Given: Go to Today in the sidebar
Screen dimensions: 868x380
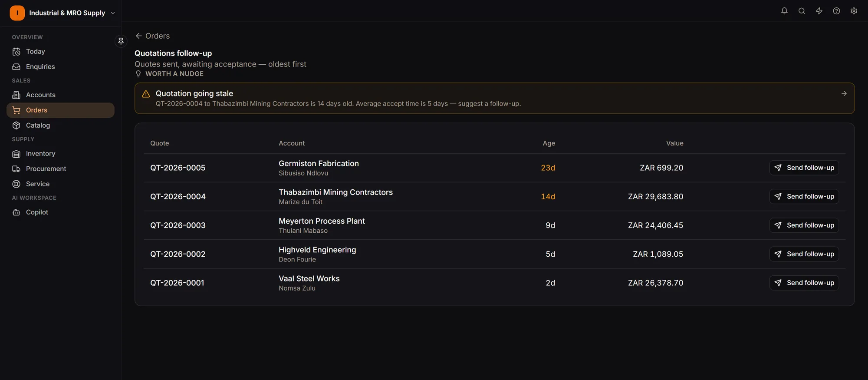Looking at the screenshot, I should (61, 51).
